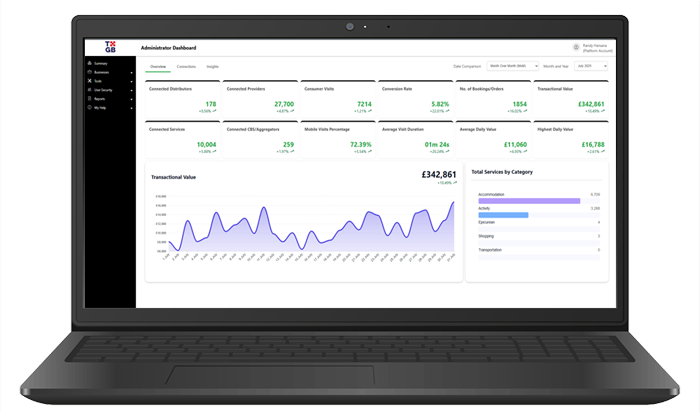Viewport: 700px width, 414px height.
Task: Open Summary via its home icon
Action: 89,63
